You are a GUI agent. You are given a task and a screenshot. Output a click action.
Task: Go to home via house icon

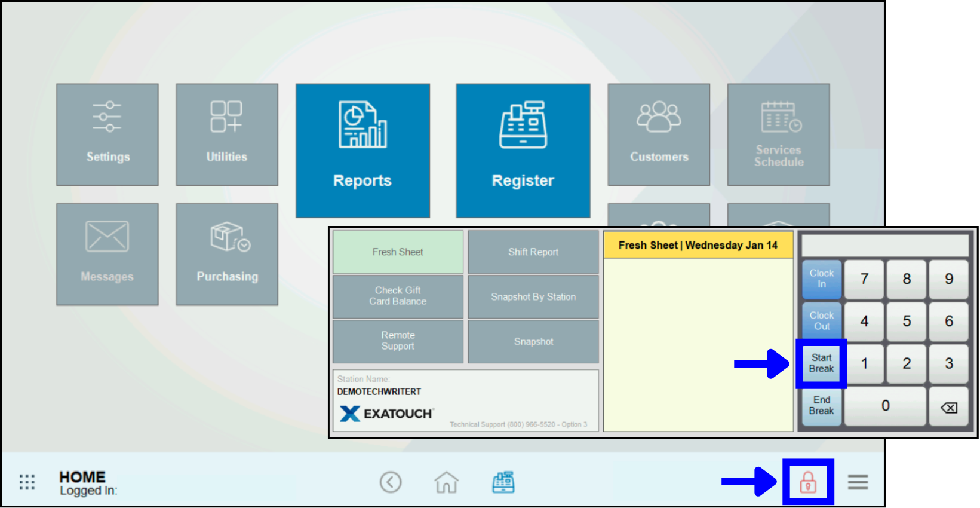(x=446, y=482)
